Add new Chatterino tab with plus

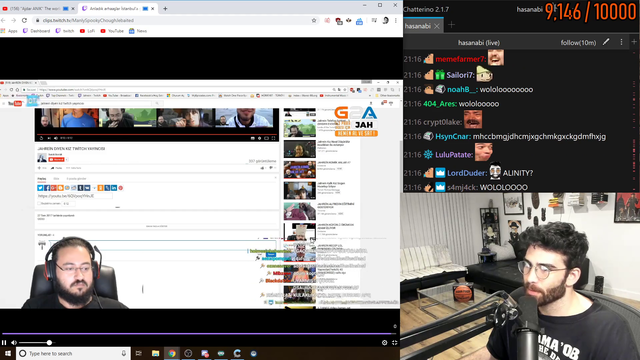(x=451, y=25)
